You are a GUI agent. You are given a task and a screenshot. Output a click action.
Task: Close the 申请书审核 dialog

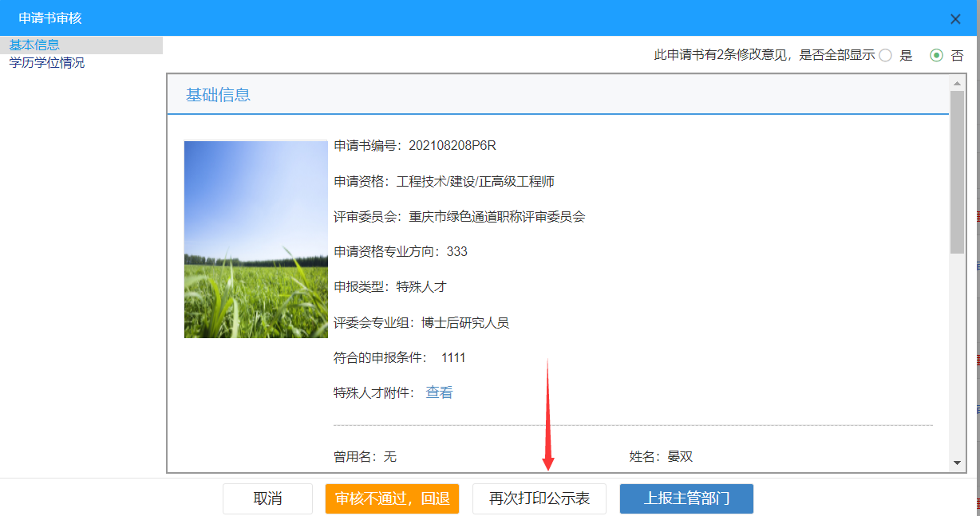(955, 18)
